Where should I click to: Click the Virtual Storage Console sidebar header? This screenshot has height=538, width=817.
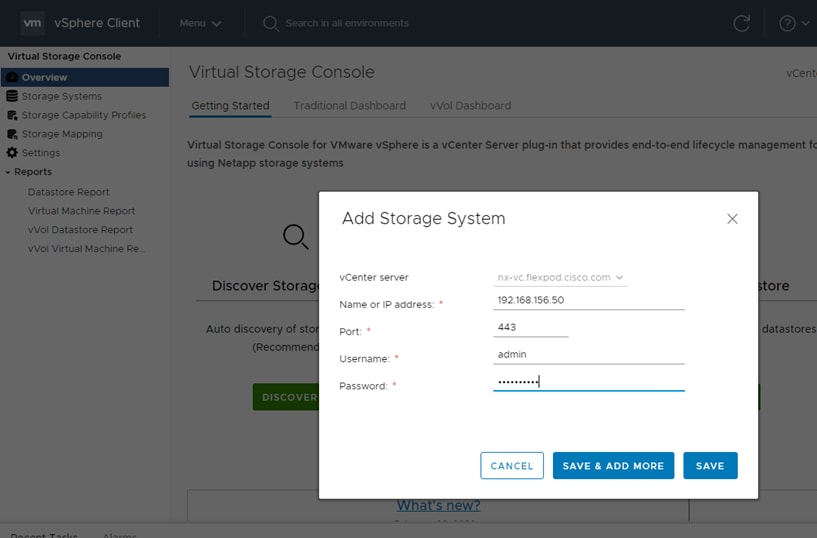click(64, 56)
